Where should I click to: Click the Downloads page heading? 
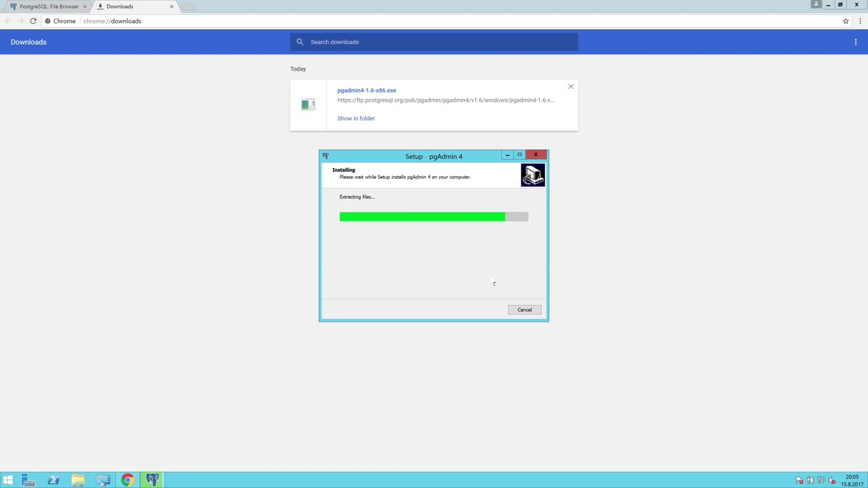tap(28, 42)
